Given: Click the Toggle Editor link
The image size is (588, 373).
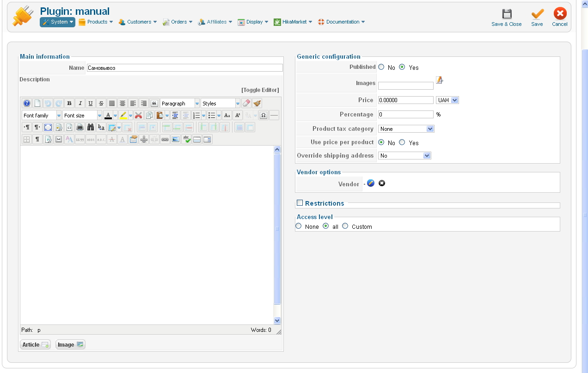Looking at the screenshot, I should tap(260, 90).
